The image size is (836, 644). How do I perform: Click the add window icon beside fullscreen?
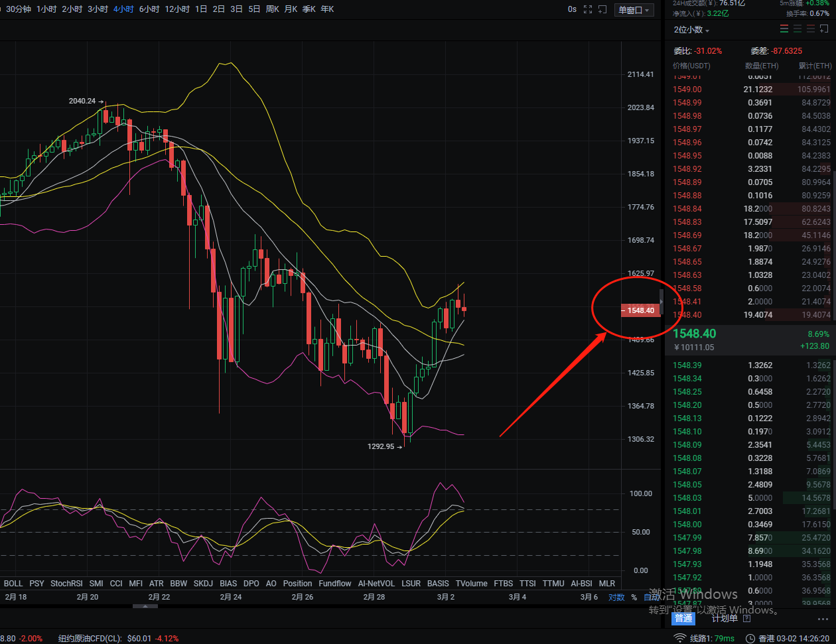pyautogui.click(x=602, y=9)
